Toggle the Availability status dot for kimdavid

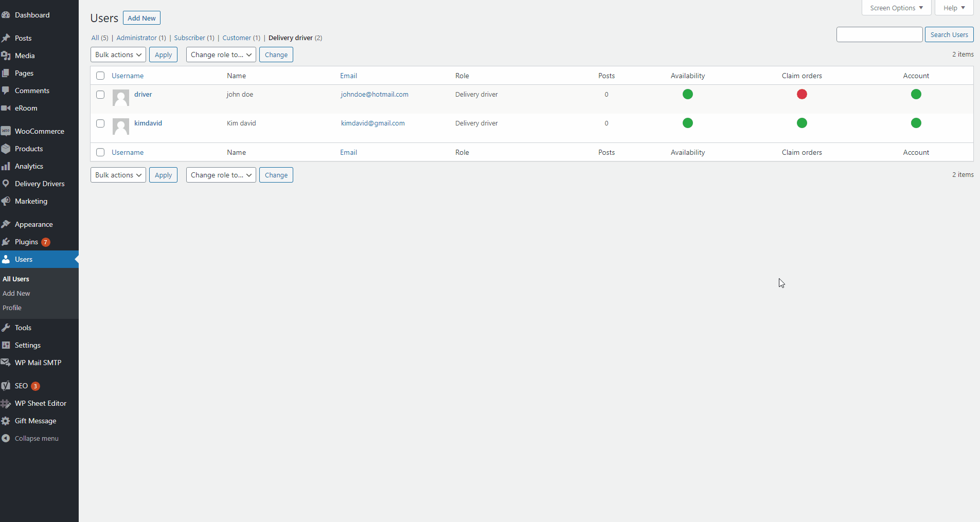688,123
